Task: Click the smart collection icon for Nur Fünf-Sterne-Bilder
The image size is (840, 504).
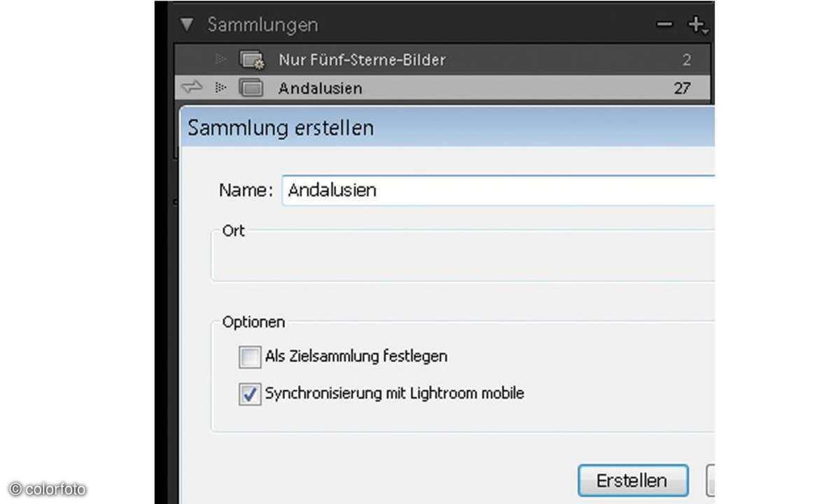Action: tap(251, 59)
